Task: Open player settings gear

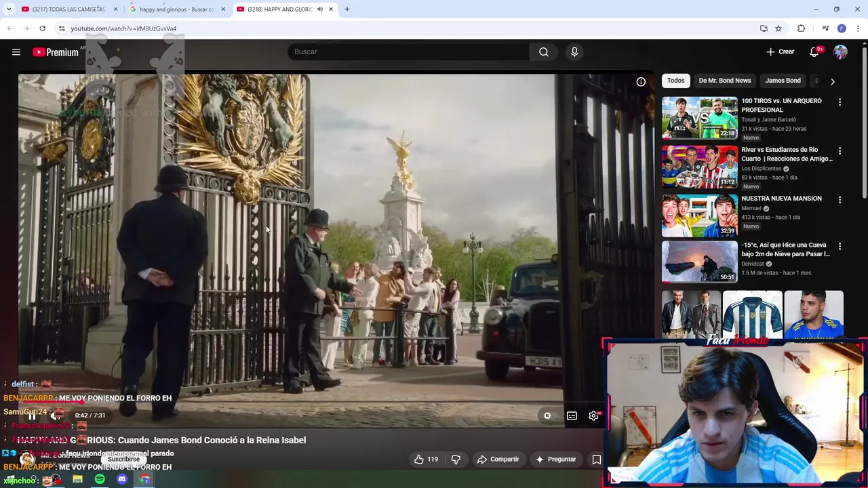Action: [594, 415]
